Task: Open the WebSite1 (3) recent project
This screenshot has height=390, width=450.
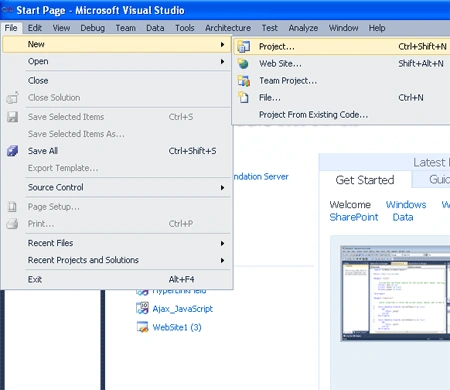Action: (177, 327)
